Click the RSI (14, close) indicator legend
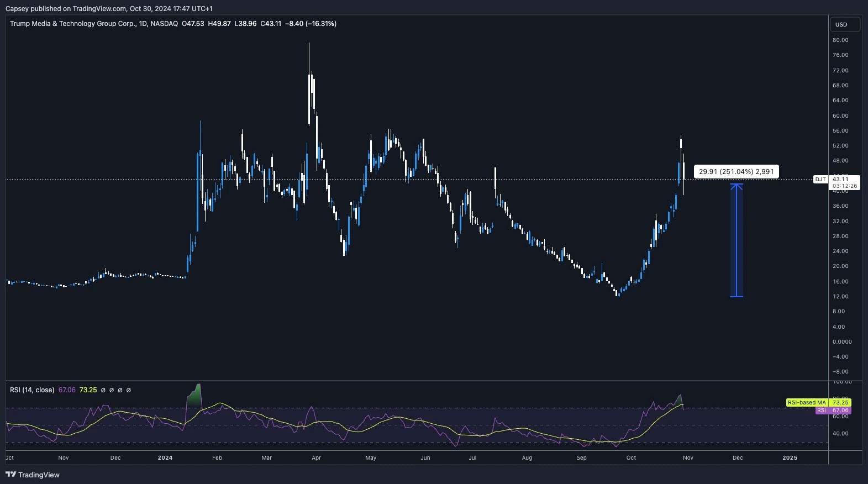Image resolution: width=868 pixels, height=484 pixels. click(x=32, y=390)
